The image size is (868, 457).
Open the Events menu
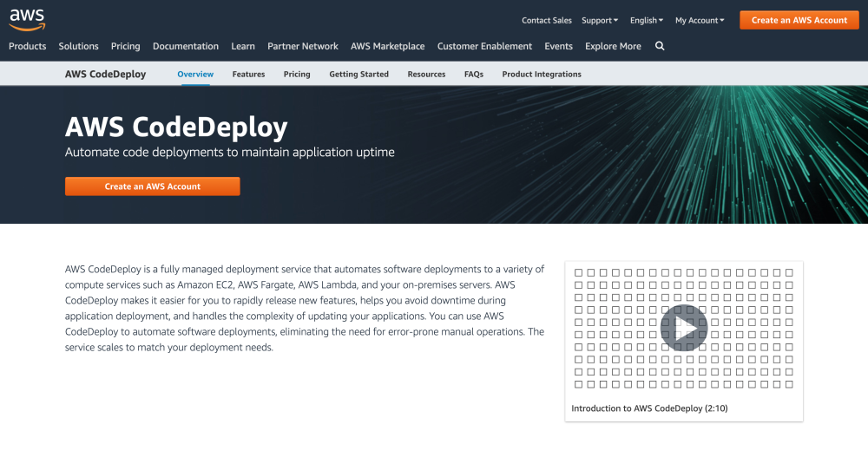tap(558, 47)
